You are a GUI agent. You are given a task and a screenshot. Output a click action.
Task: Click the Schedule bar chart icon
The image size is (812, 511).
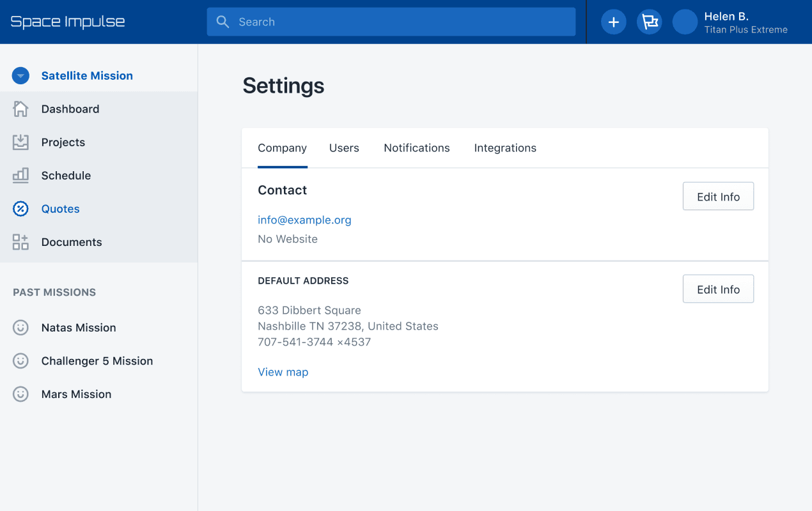pos(20,176)
